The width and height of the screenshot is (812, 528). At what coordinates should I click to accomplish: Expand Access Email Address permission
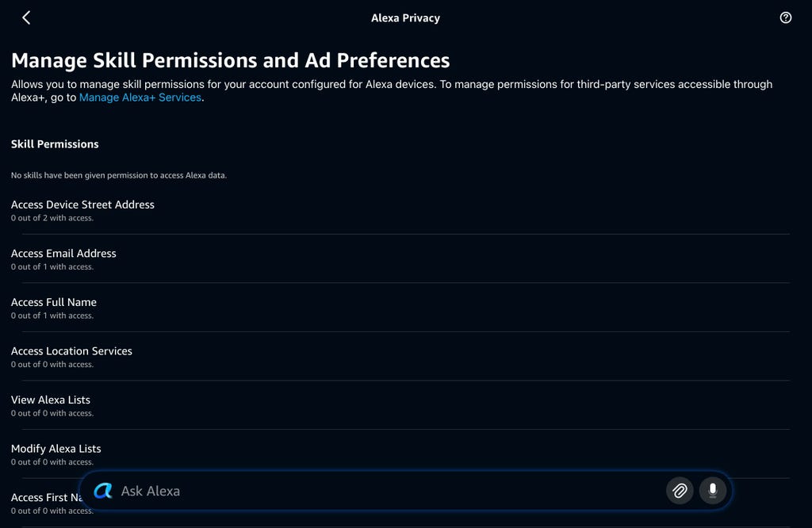coord(63,254)
